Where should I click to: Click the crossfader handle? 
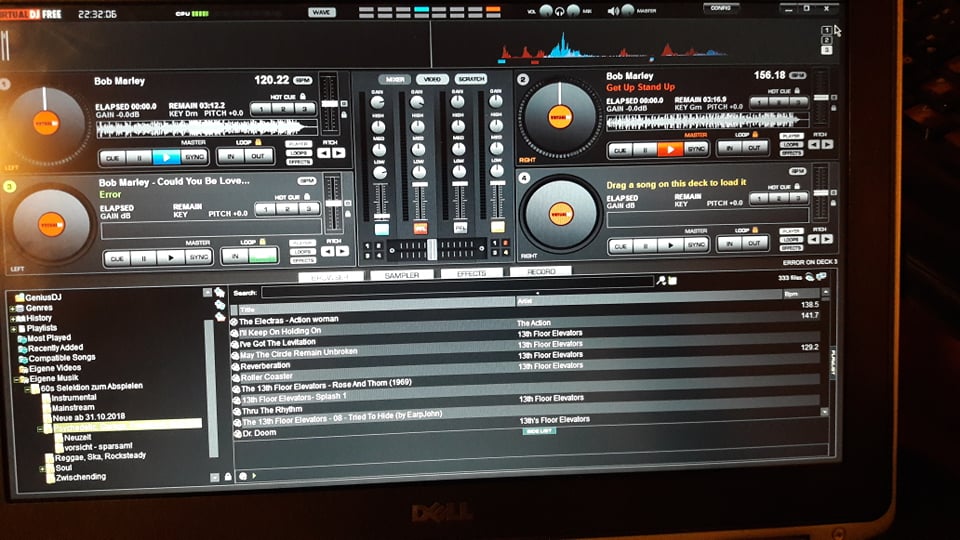coord(432,249)
